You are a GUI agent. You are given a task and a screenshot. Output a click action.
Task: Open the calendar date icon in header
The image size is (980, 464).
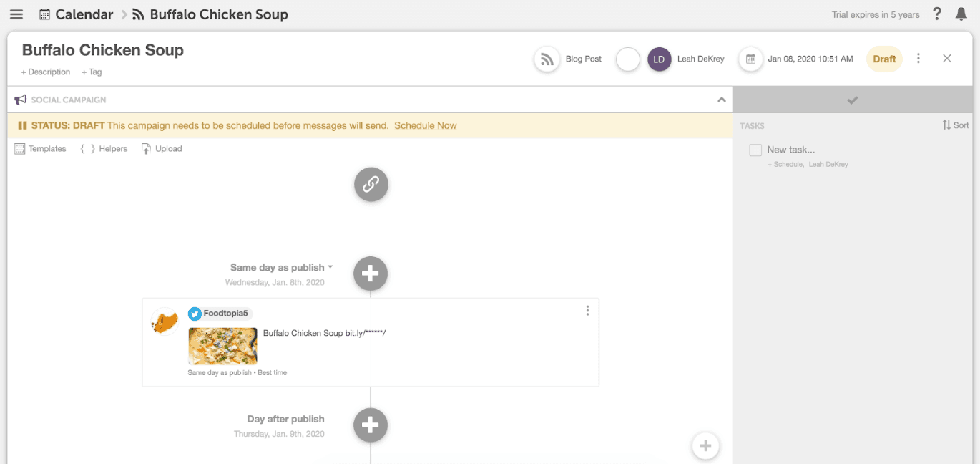(750, 59)
